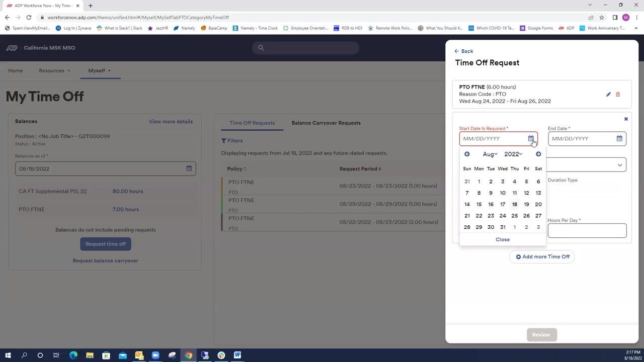Screen dimensions: 644x362
Task: Sort by Request Period column
Action: pyautogui.click(x=360, y=169)
